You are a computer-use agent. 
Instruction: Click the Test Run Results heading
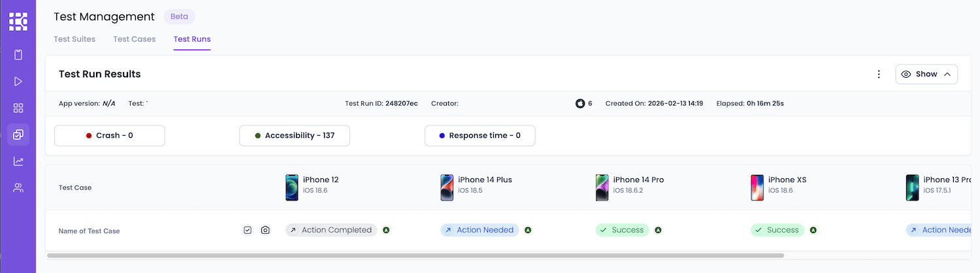[x=100, y=74]
